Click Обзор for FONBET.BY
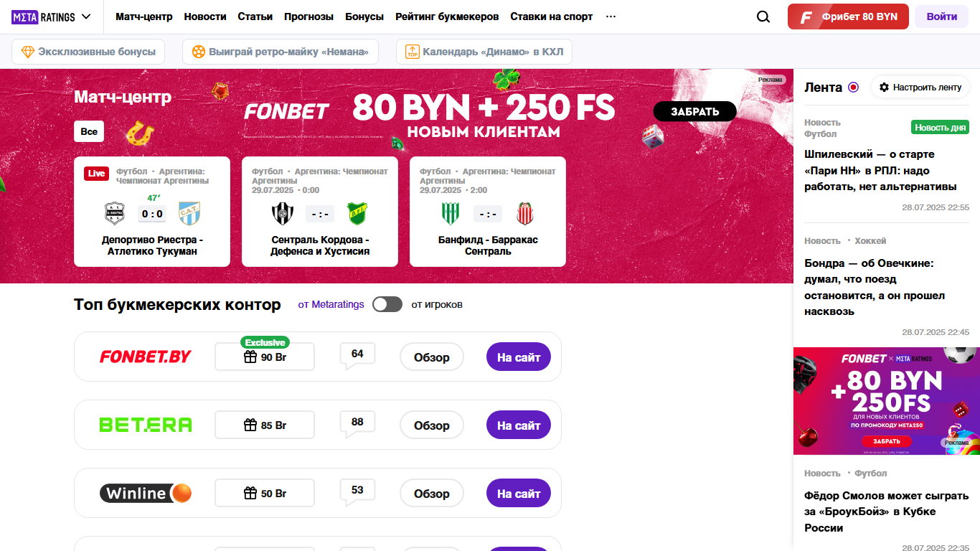 [432, 357]
